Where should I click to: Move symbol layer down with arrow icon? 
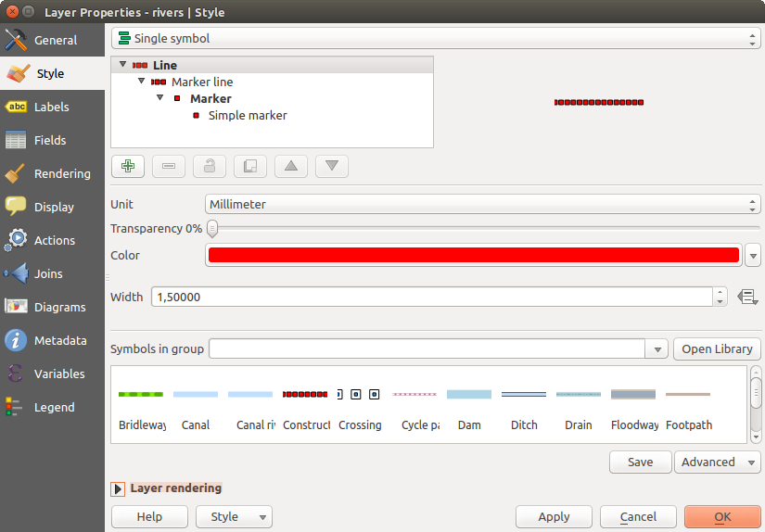(332, 166)
